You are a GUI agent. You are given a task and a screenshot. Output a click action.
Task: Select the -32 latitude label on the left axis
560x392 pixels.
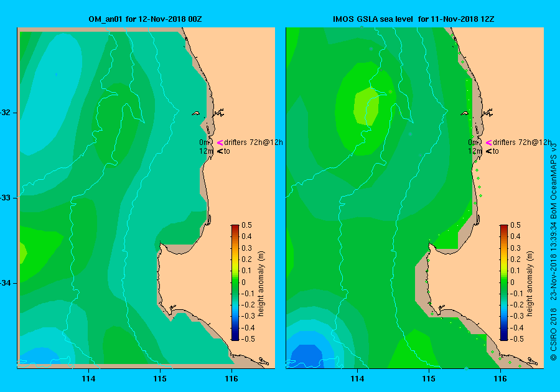click(x=6, y=113)
